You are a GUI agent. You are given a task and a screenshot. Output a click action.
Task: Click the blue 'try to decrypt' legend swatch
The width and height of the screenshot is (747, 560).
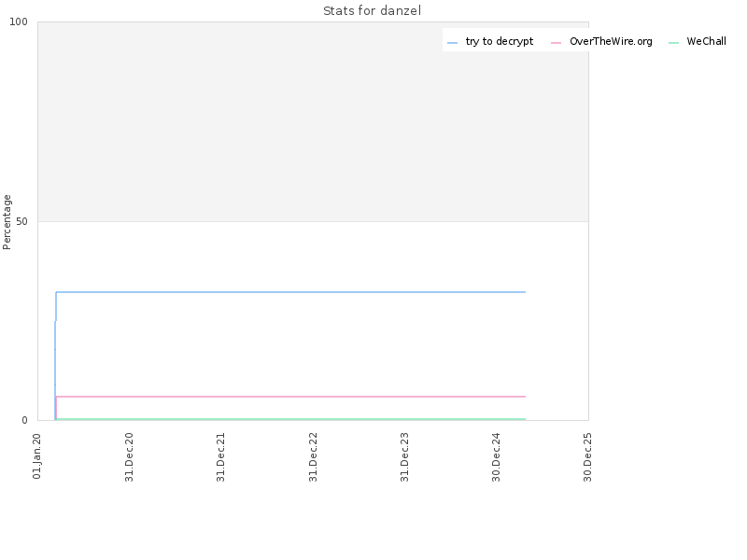452,43
